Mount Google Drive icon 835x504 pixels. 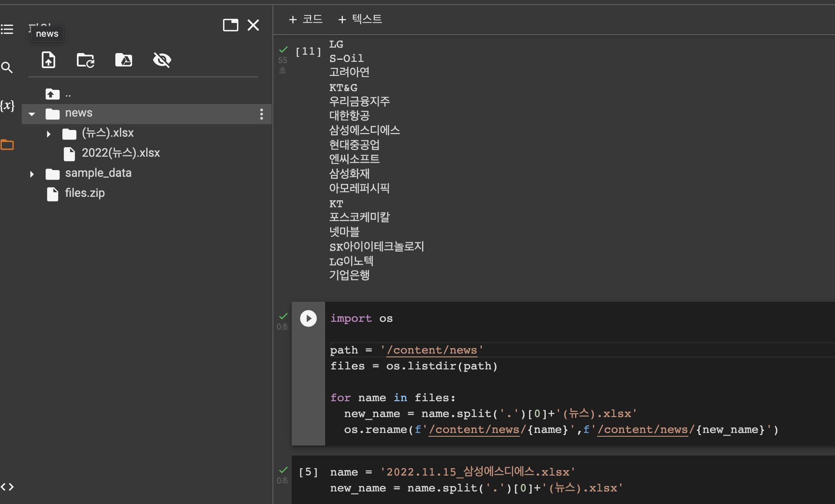(x=124, y=60)
